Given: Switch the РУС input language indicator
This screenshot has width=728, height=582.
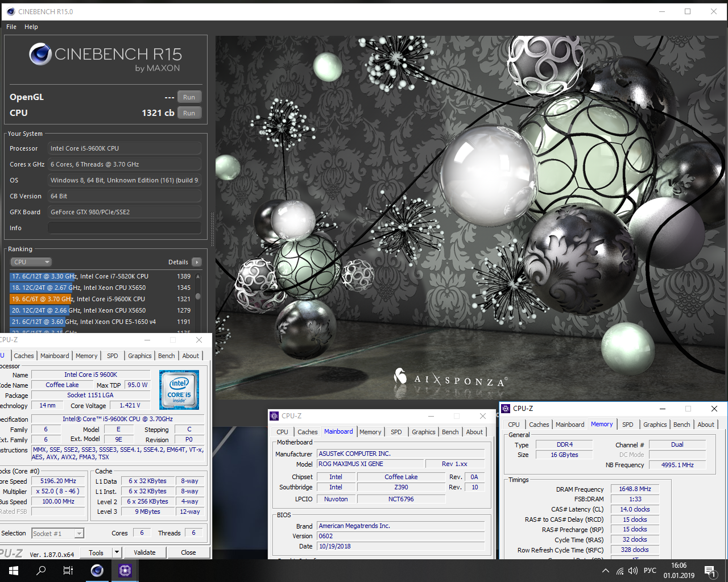Looking at the screenshot, I should (x=650, y=571).
